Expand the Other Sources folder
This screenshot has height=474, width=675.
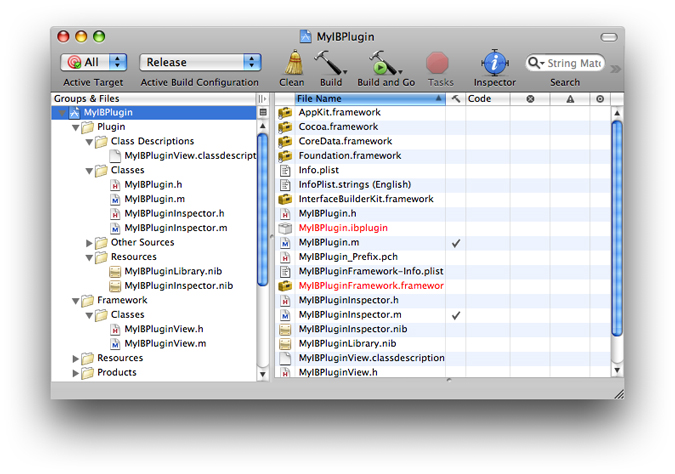pos(90,243)
